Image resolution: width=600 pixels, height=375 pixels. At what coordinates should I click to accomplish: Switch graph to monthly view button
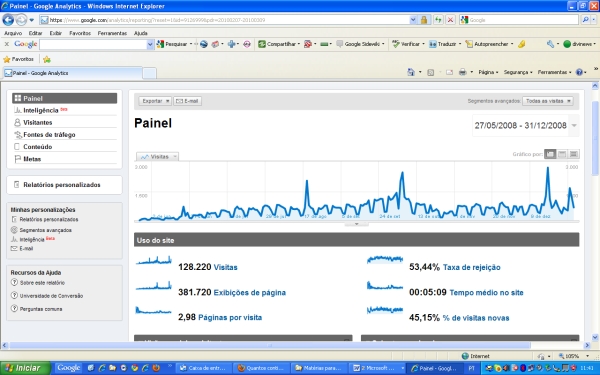coord(573,154)
